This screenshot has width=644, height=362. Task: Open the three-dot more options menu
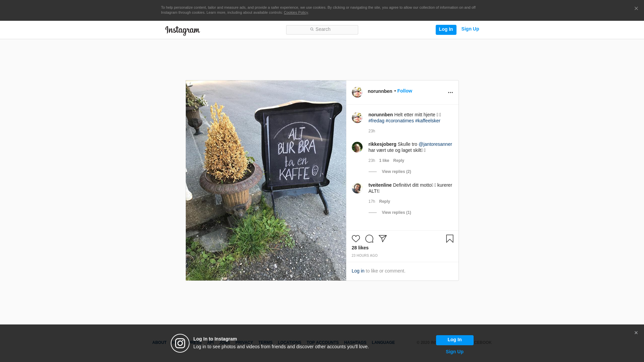[x=450, y=93]
